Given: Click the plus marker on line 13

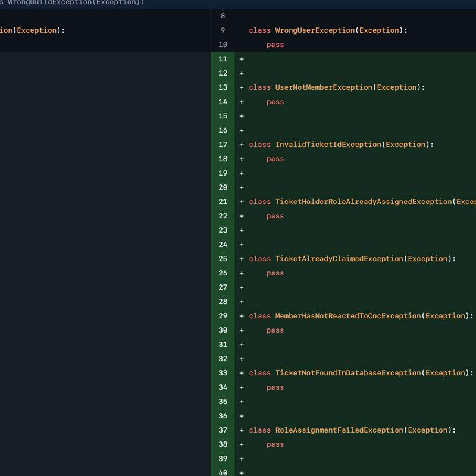Looking at the screenshot, I should [x=240, y=87].
